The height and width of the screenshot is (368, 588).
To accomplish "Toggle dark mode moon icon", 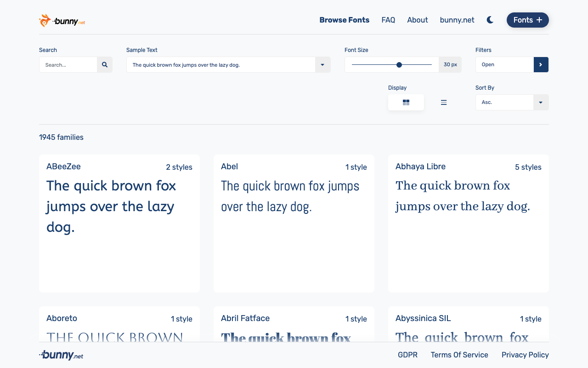I will coord(490,20).
